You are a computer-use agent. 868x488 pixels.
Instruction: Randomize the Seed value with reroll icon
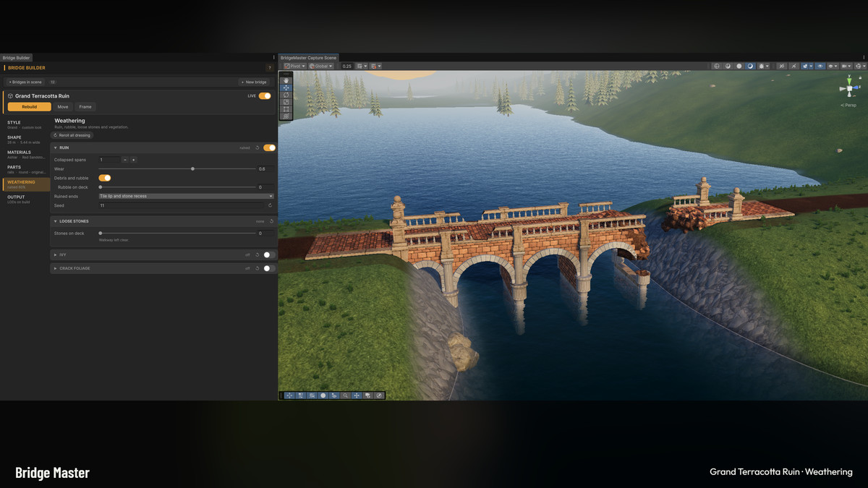270,205
